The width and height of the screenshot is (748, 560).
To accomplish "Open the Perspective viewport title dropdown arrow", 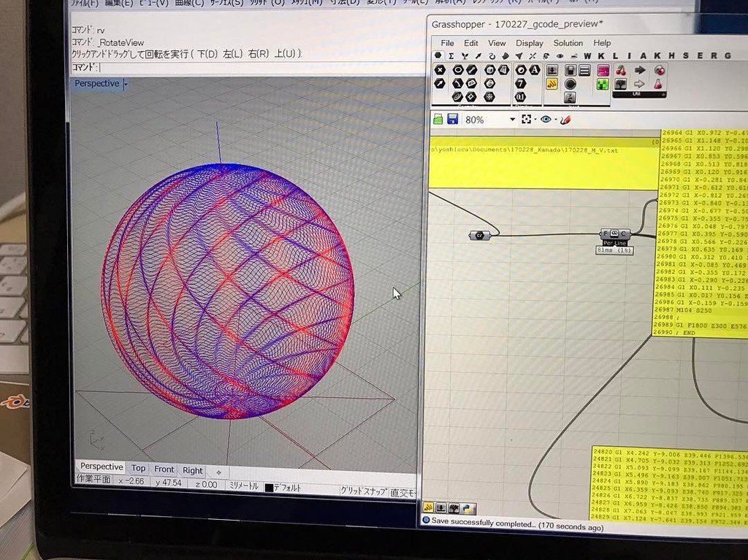I will [126, 85].
